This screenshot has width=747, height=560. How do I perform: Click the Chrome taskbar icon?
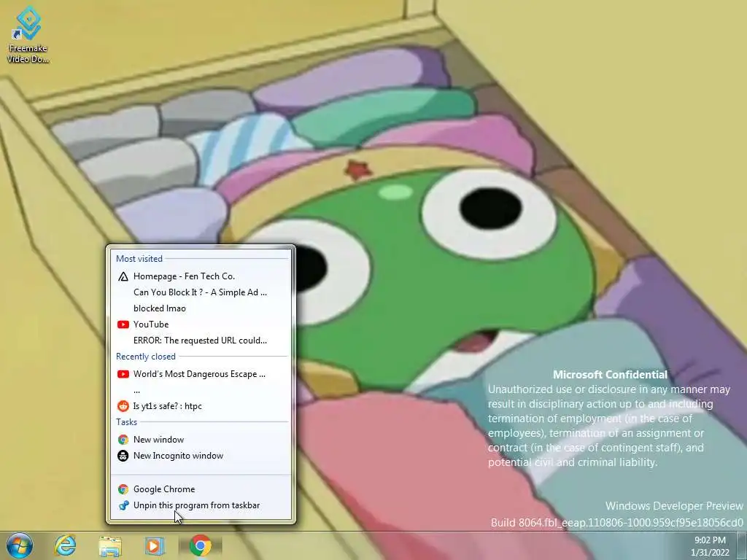(x=201, y=545)
